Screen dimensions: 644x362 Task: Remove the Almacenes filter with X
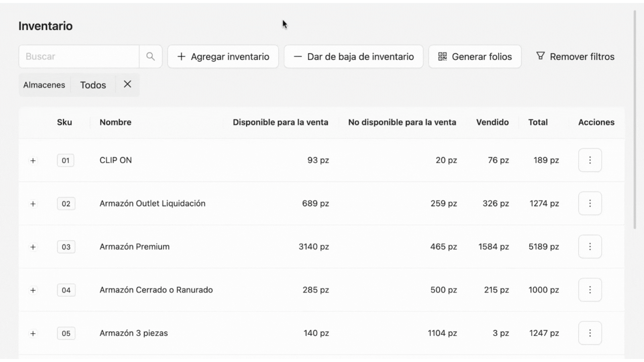pyautogui.click(x=127, y=84)
